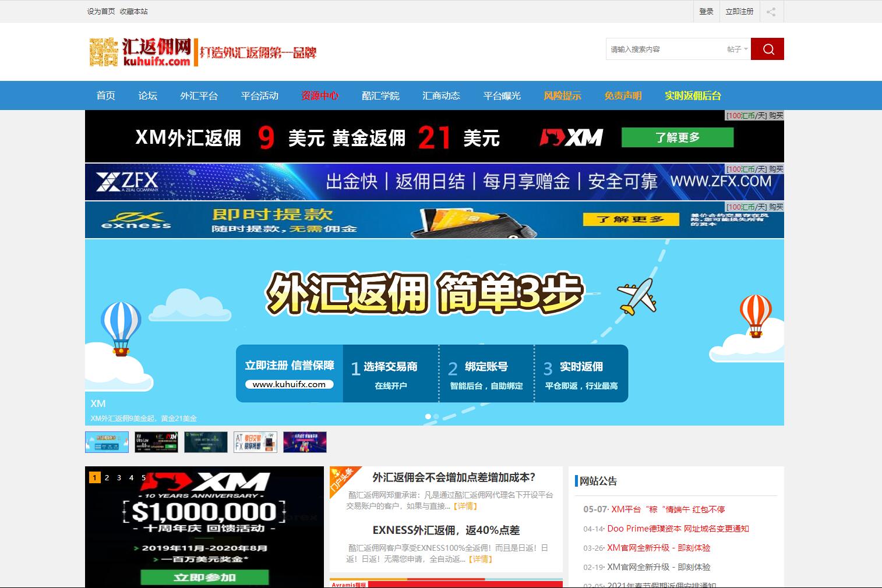The height and width of the screenshot is (588, 882).
Task: Click 设为首页 link
Action: pos(101,12)
